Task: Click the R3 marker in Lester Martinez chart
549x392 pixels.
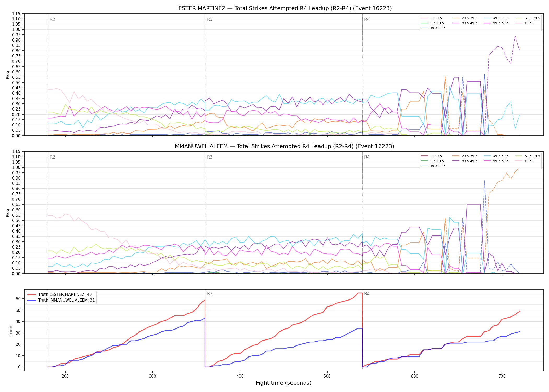Action: coord(210,19)
